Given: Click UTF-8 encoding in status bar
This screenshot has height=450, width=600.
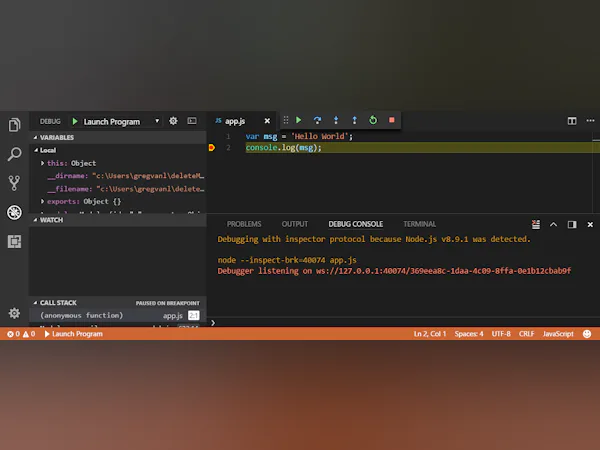Looking at the screenshot, I should click(501, 334).
